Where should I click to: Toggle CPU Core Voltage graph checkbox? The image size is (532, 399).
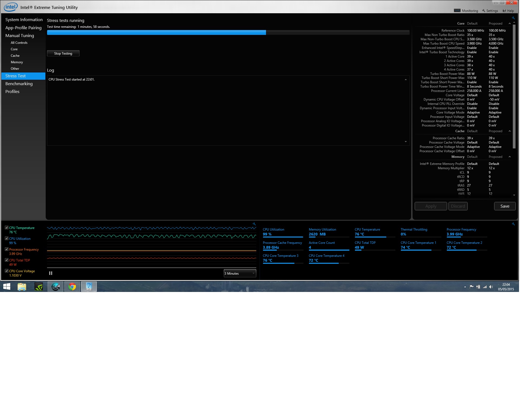[7, 271]
